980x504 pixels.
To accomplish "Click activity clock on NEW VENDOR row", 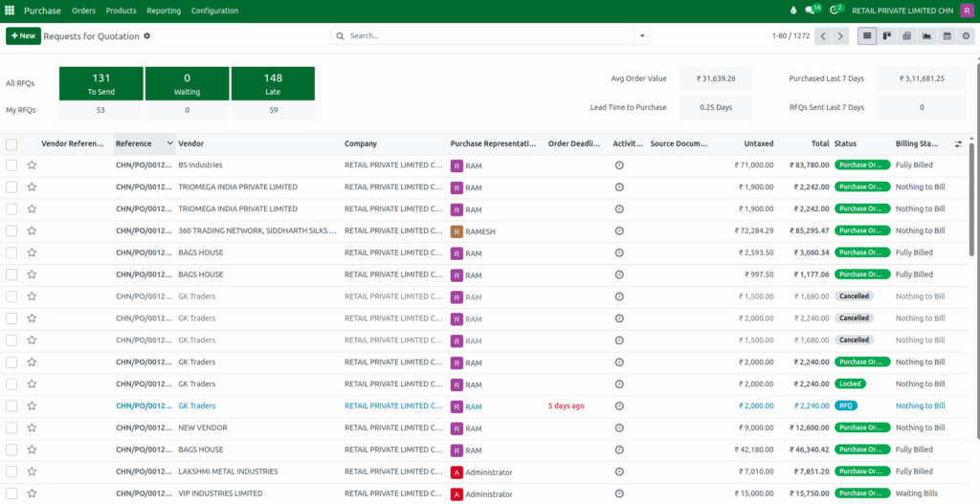I will 619,427.
